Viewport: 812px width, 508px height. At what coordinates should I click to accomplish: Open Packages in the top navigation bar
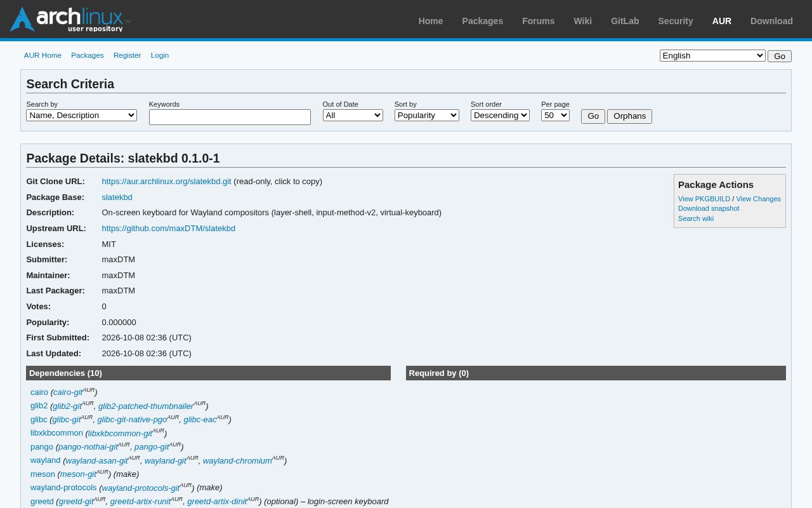pos(483,21)
